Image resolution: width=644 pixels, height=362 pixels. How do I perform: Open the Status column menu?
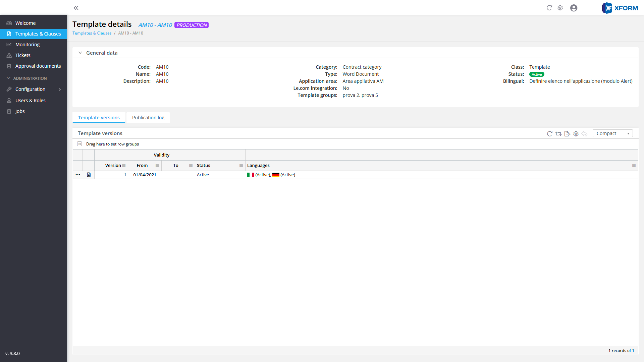click(x=241, y=165)
